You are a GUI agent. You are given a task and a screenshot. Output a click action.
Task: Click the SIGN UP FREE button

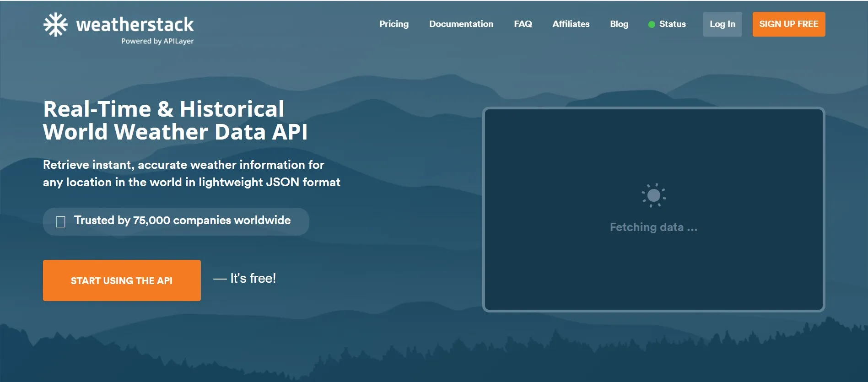[789, 24]
